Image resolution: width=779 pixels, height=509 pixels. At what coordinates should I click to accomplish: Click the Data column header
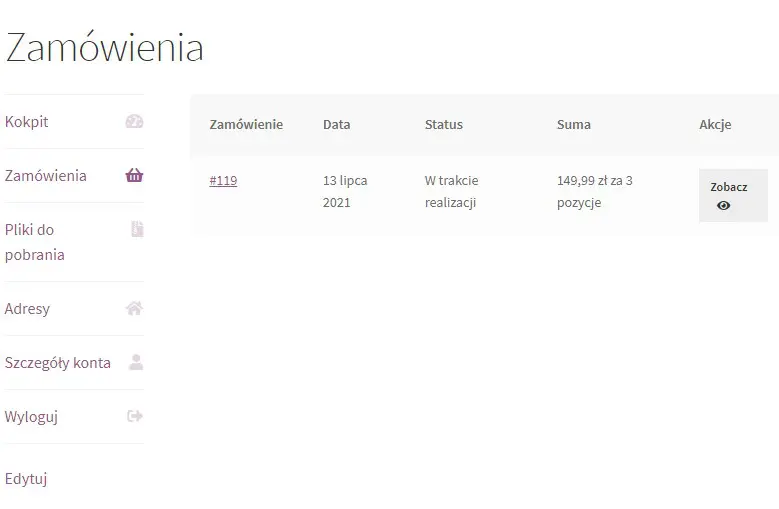coord(337,125)
